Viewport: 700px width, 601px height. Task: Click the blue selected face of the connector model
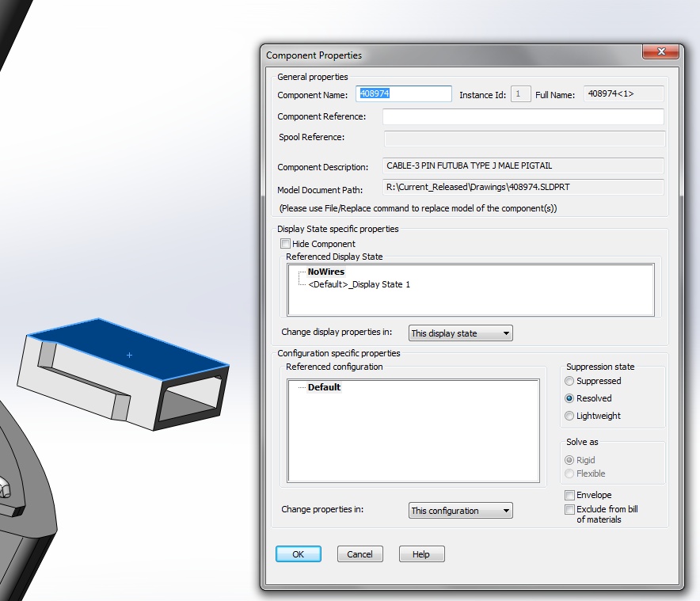[x=129, y=351]
